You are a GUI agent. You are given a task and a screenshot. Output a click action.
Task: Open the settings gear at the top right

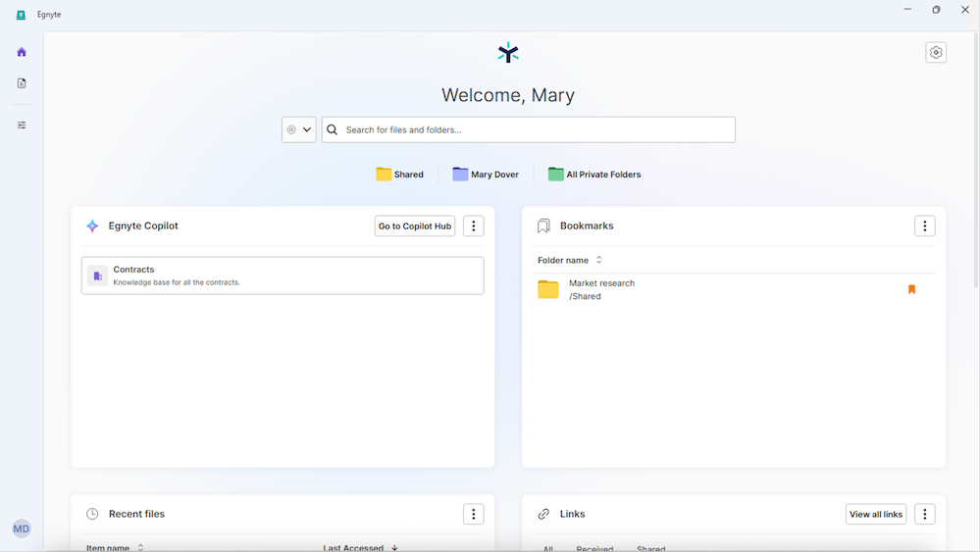point(936,52)
